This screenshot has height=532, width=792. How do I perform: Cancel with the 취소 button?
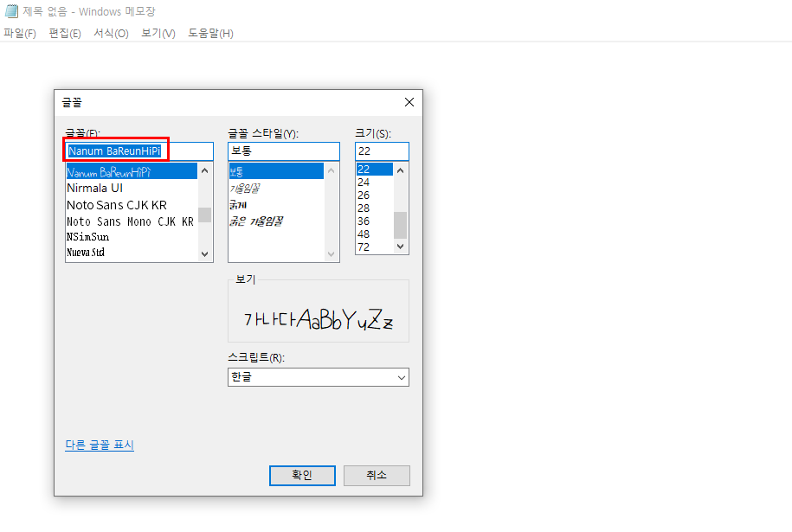(377, 476)
